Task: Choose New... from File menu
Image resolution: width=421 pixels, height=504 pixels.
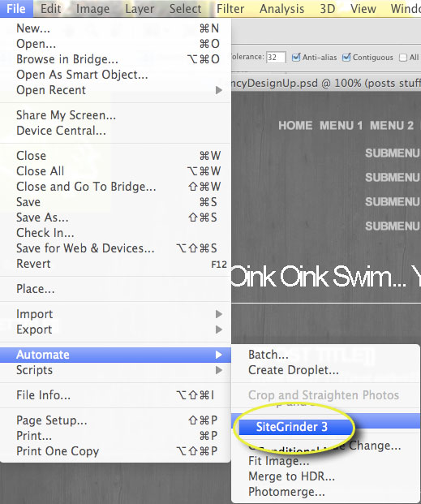Action: (x=115, y=28)
